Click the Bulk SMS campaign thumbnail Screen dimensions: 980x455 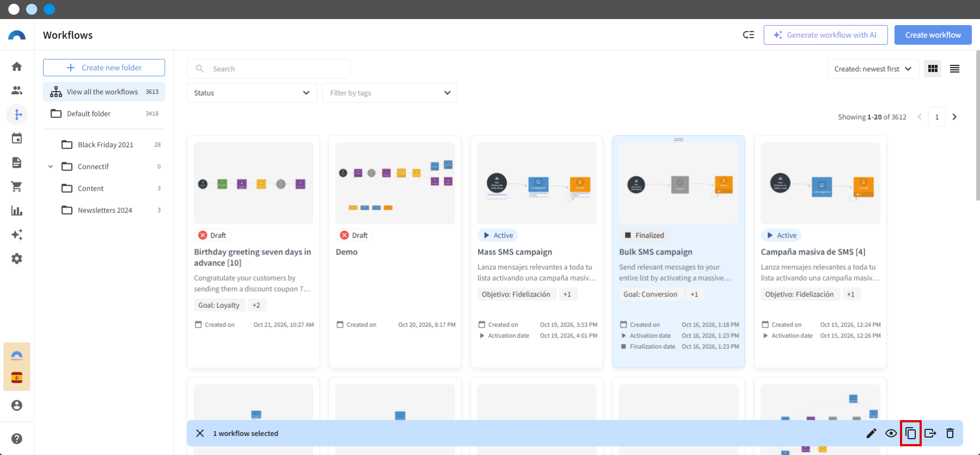[678, 184]
